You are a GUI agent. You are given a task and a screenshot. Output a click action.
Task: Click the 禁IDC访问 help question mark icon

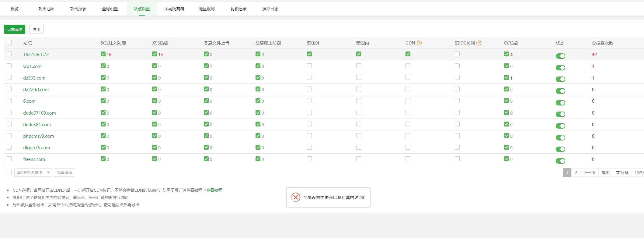[479, 43]
